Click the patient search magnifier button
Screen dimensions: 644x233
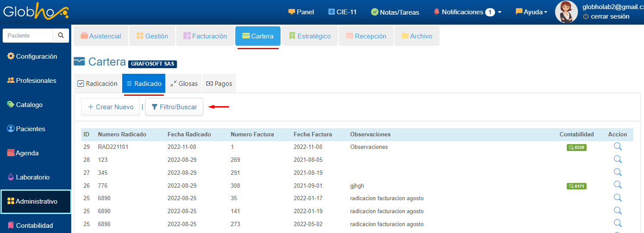pyautogui.click(x=61, y=36)
